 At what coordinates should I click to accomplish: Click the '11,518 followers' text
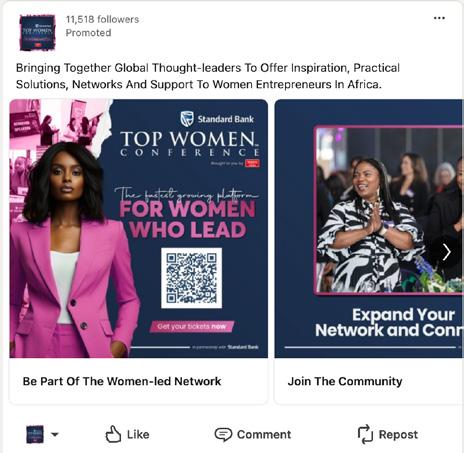pyautogui.click(x=102, y=19)
